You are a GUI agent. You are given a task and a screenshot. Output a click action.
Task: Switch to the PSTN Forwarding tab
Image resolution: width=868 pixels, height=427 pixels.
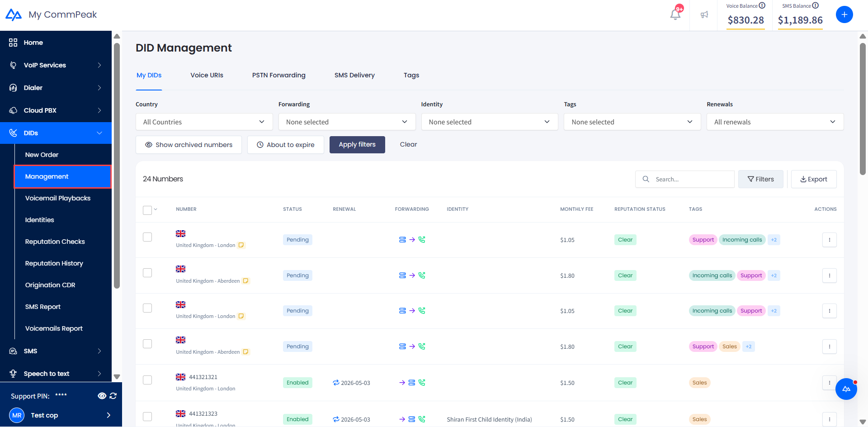(x=278, y=75)
